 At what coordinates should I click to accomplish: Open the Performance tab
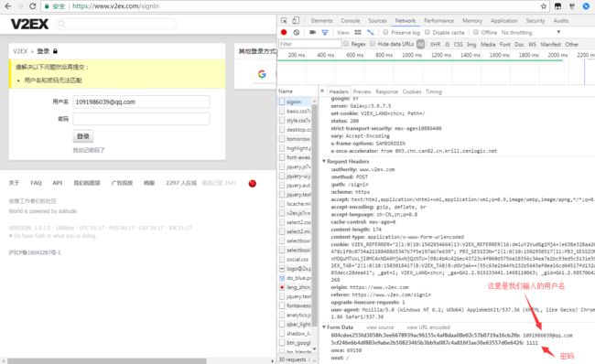438,20
